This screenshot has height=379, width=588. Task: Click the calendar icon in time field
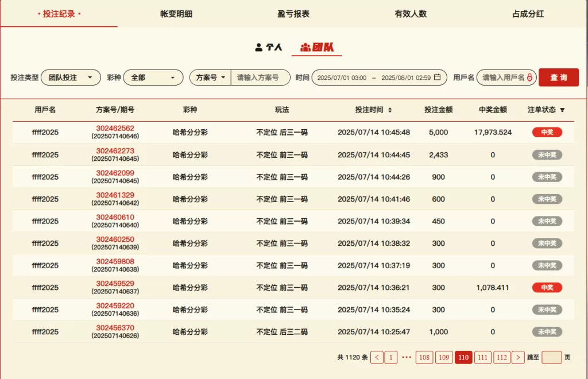[437, 77]
